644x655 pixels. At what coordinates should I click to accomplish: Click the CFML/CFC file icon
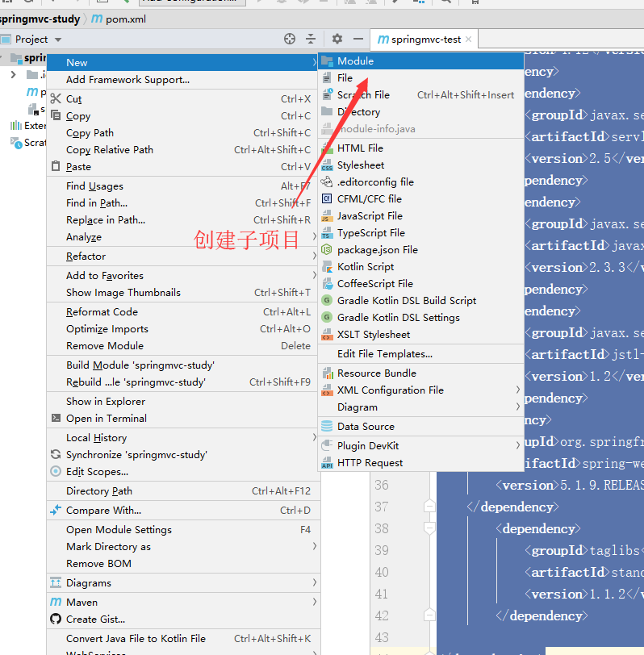coord(327,198)
